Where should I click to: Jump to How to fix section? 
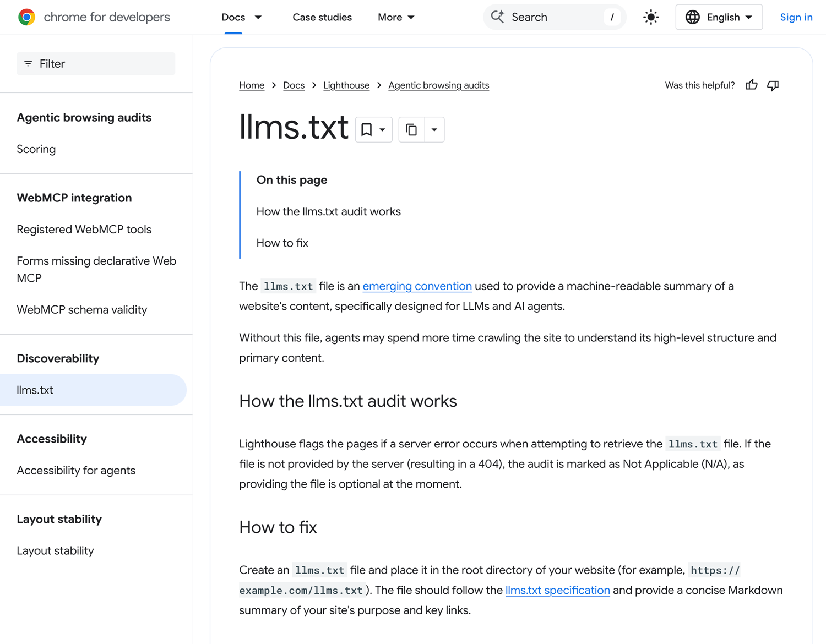(x=282, y=243)
